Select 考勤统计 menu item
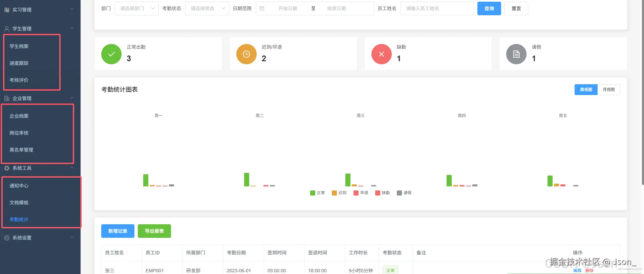Screen dimensions: 644x274 pos(19,220)
